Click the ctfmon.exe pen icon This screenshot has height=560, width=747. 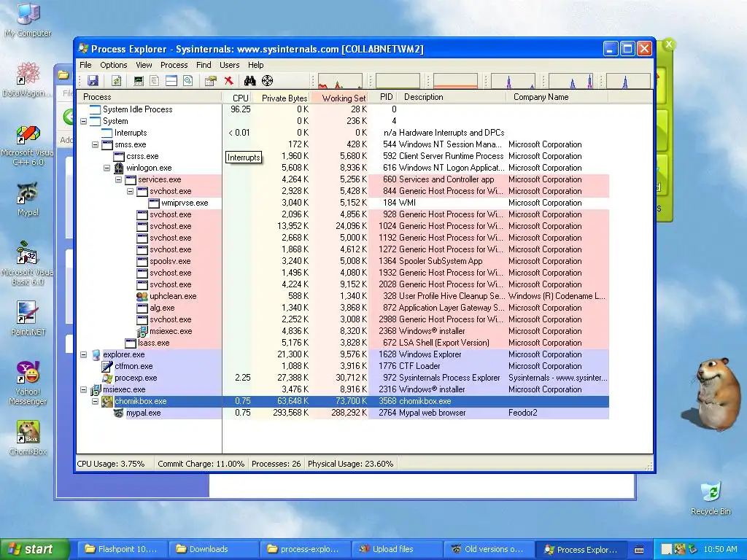coord(107,366)
